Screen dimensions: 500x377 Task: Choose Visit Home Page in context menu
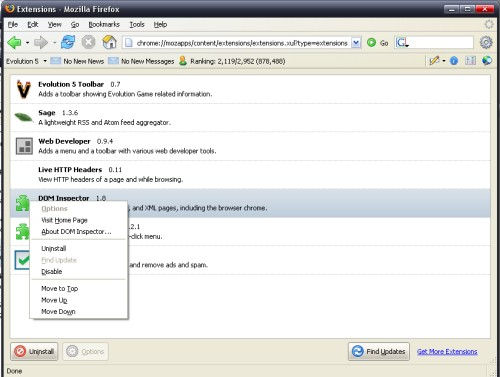(x=79, y=220)
